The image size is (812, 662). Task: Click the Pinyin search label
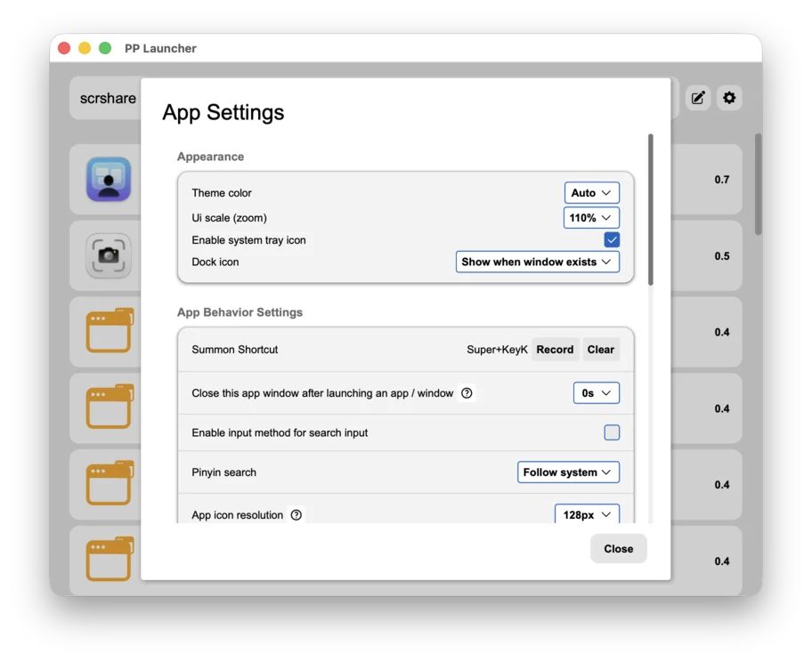(x=223, y=472)
